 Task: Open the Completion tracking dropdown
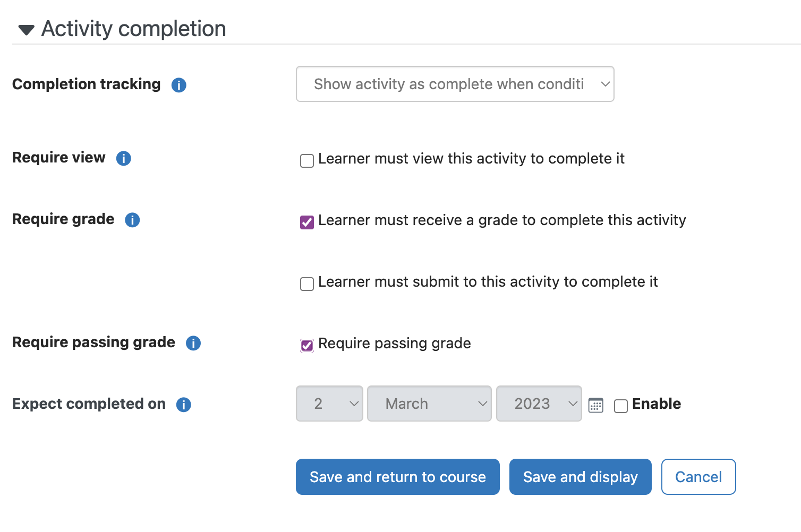[455, 84]
